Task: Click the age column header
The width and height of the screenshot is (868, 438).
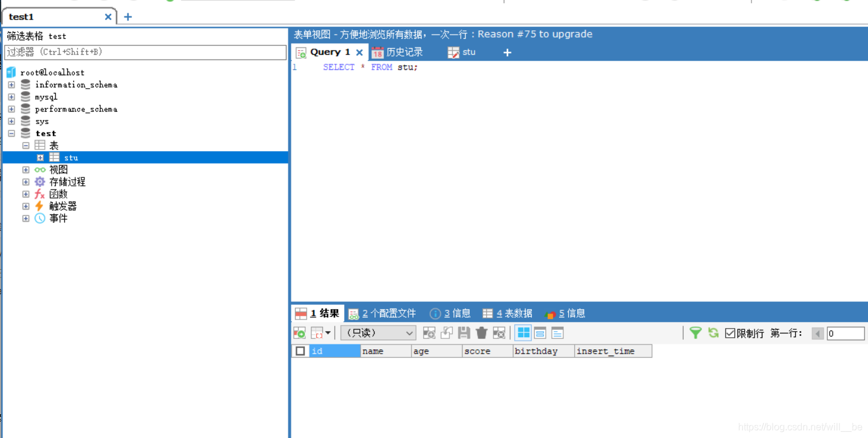Action: click(x=437, y=351)
